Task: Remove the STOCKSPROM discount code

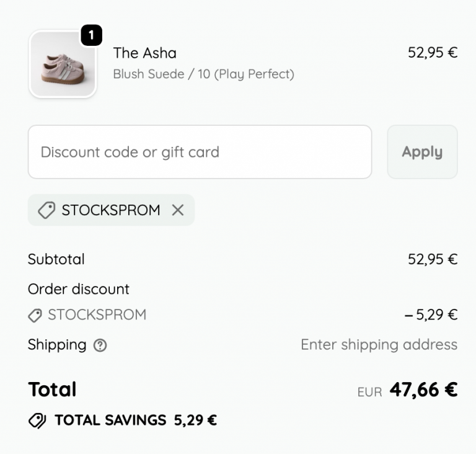Action: [178, 210]
